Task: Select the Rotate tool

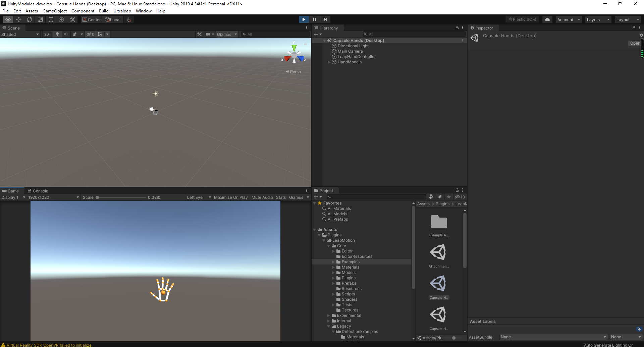Action: (30, 19)
